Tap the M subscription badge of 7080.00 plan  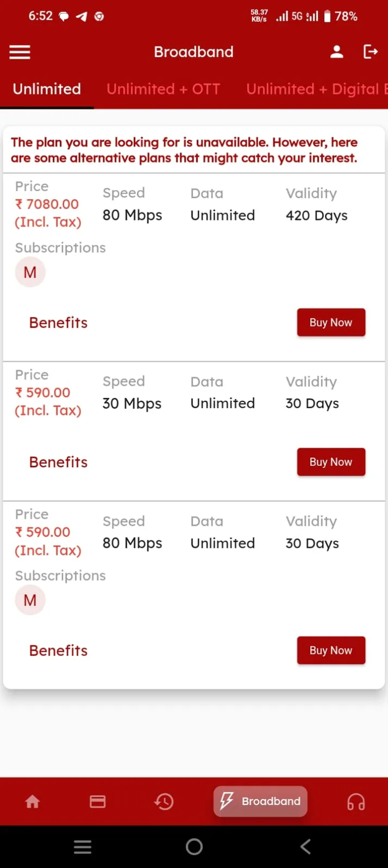pos(30,272)
